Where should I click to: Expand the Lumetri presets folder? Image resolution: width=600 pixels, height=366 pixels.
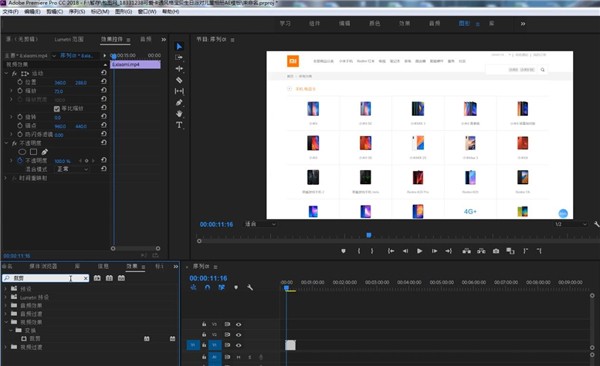(x=5, y=297)
